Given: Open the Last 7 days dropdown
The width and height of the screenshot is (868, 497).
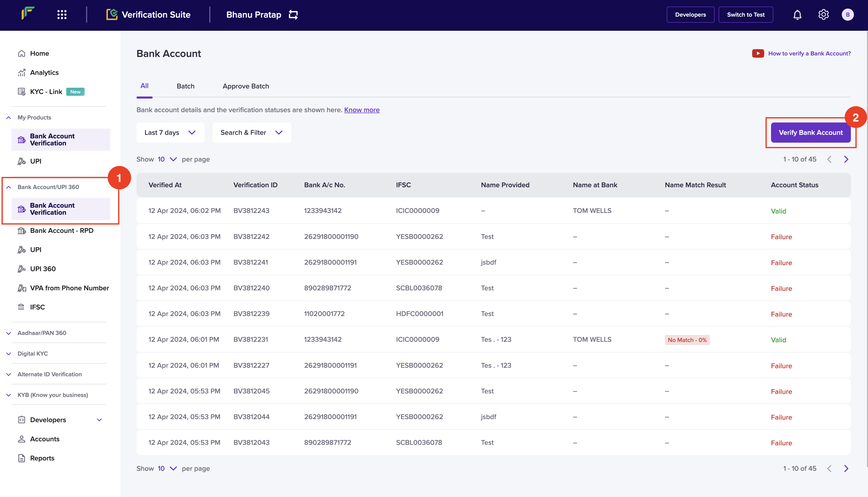Looking at the screenshot, I should (170, 133).
